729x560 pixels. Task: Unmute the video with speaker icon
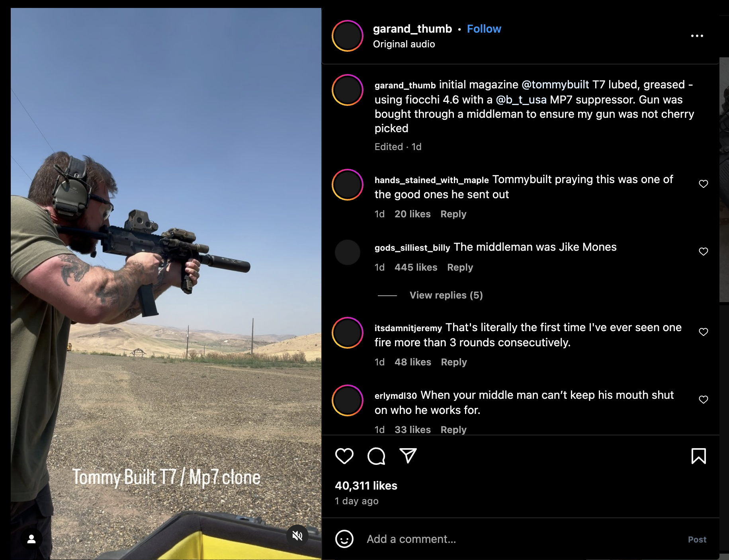[297, 535]
